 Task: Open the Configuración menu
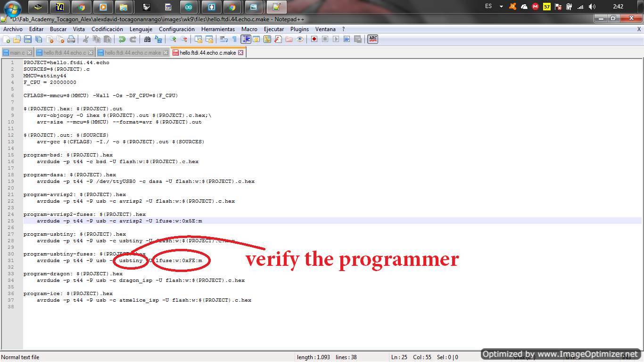pyautogui.click(x=177, y=29)
